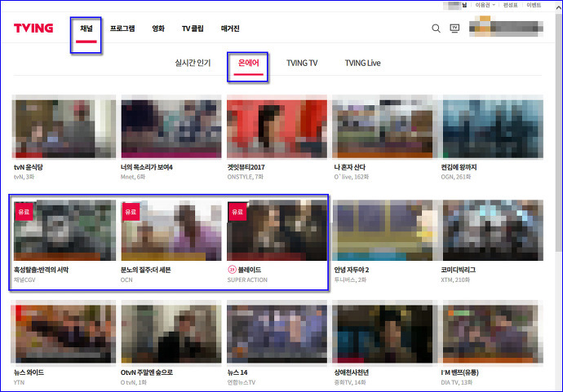Click the 19 age rating icon beside 블레이드
The height and width of the screenshot is (392, 563).
232,270
